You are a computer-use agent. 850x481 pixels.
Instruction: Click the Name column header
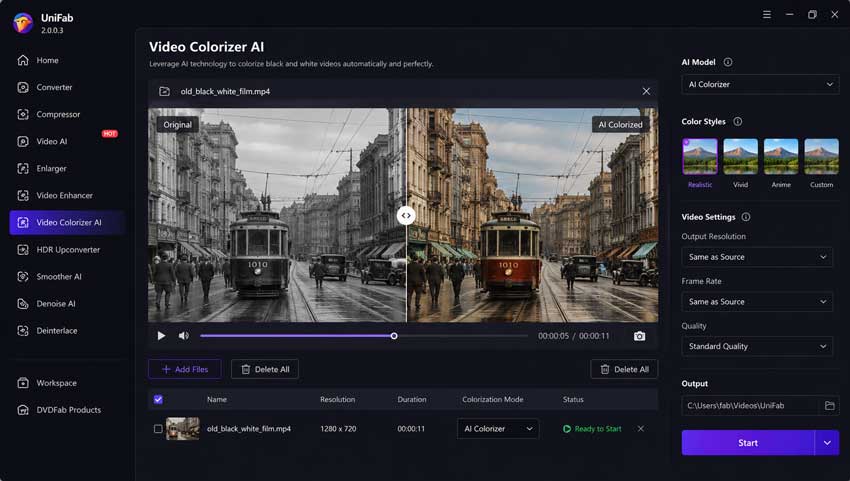click(217, 400)
